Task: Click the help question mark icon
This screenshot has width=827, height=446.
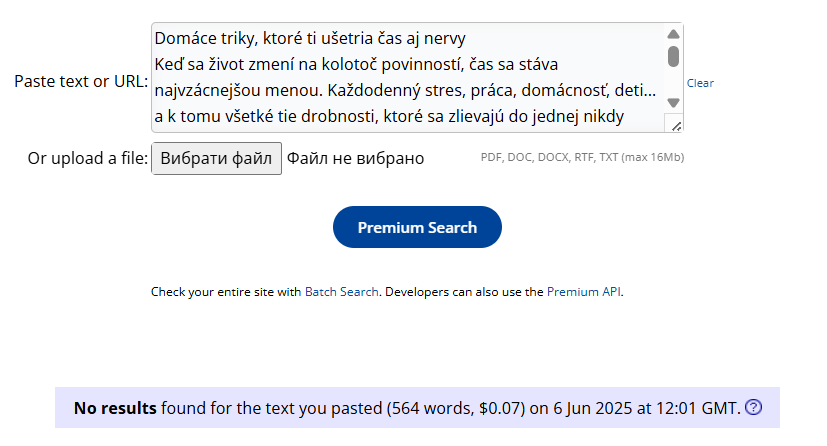Action: [753, 407]
